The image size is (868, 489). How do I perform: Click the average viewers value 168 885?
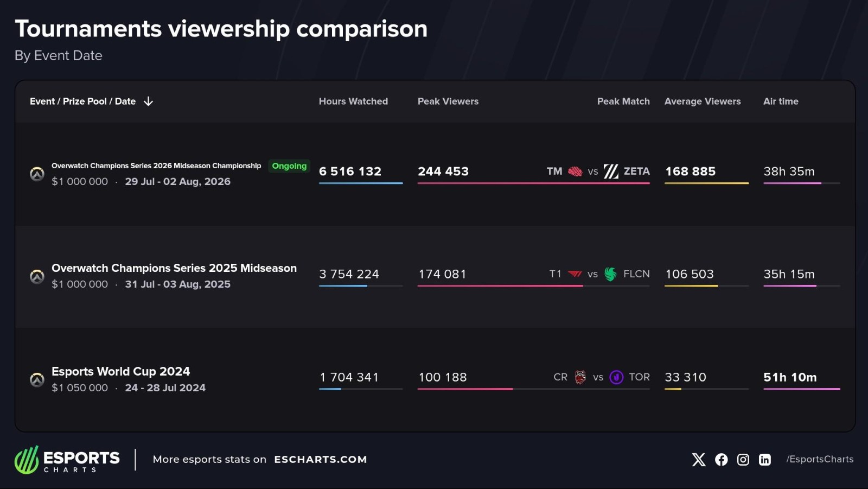point(691,172)
